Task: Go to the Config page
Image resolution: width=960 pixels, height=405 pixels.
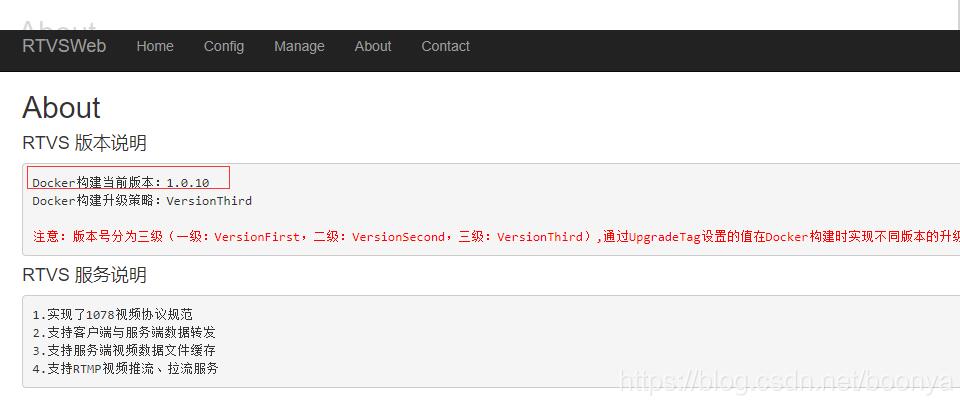Action: tap(224, 46)
